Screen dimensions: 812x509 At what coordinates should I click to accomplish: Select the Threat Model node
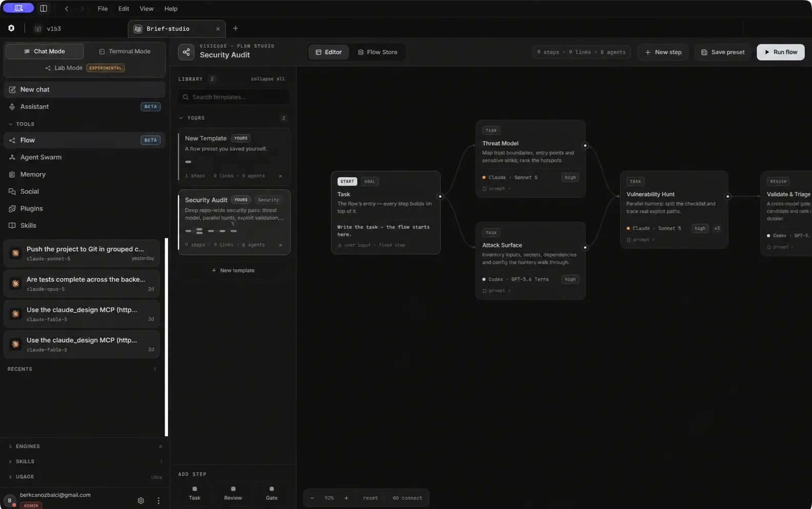point(531,158)
